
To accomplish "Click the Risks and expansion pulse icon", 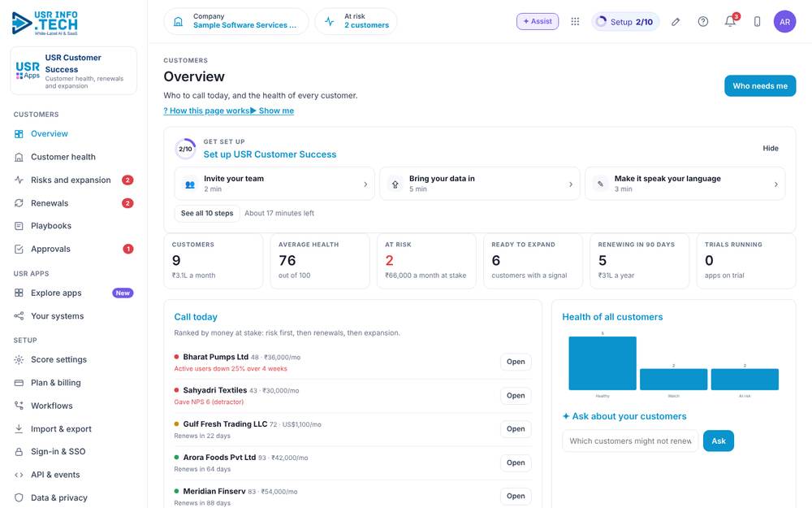I will (19, 180).
